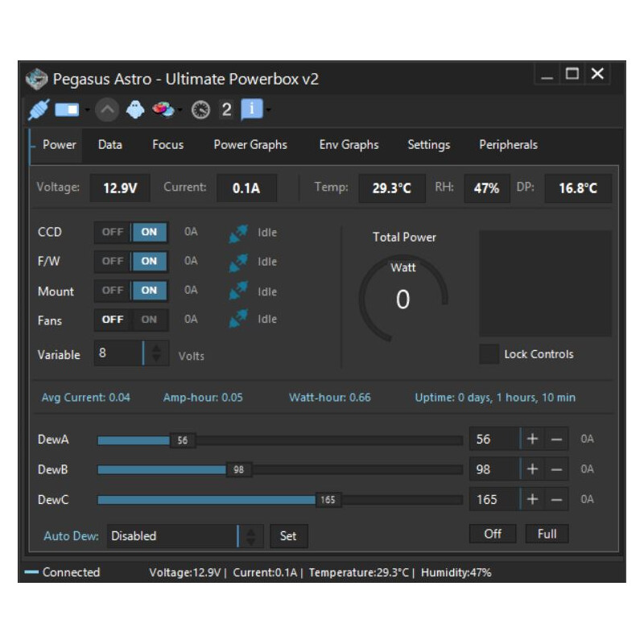644x644 pixels.
Task: Click the dew point value 16.8°C
Action: coord(578,188)
